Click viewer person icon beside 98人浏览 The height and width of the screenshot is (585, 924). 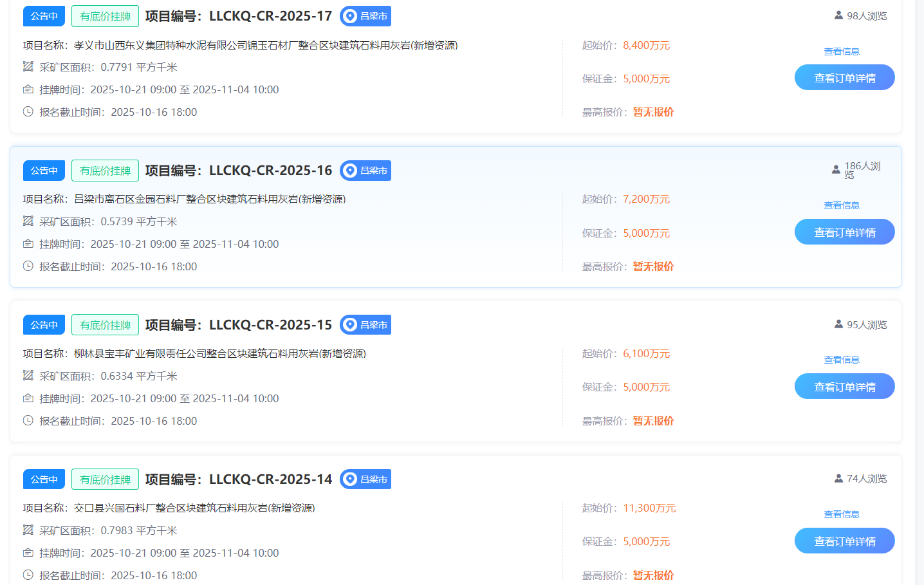pyautogui.click(x=838, y=15)
